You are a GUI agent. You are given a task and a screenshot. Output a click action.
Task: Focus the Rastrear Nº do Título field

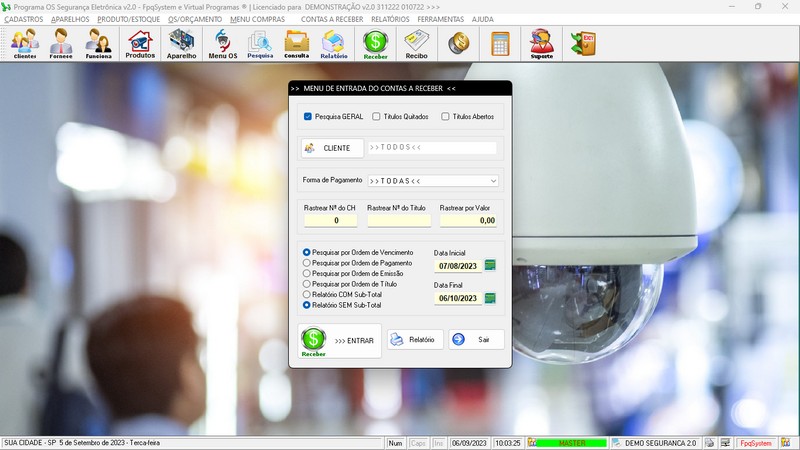pyautogui.click(x=399, y=220)
